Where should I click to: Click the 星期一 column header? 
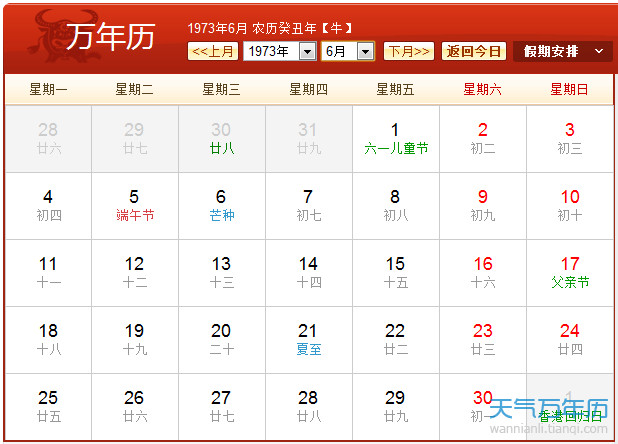click(48, 89)
